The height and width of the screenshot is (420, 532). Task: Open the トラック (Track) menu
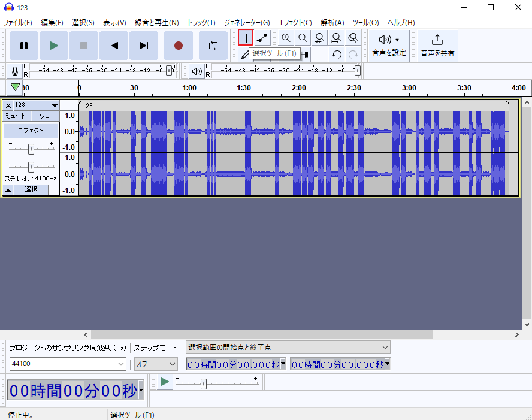[201, 22]
